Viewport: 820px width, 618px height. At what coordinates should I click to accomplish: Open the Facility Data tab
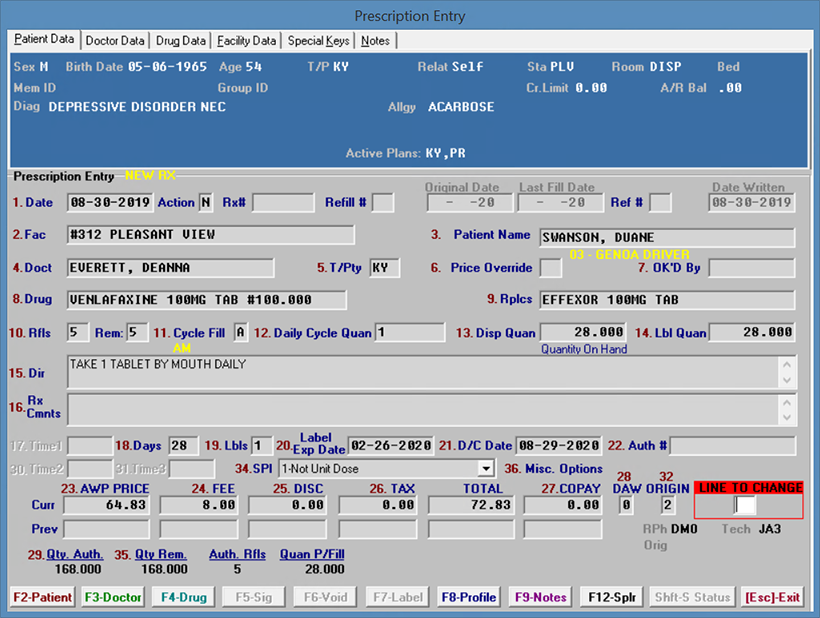tap(246, 41)
